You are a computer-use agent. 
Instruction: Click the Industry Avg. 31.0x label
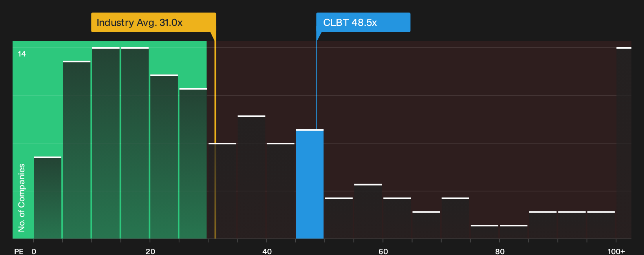pyautogui.click(x=154, y=22)
